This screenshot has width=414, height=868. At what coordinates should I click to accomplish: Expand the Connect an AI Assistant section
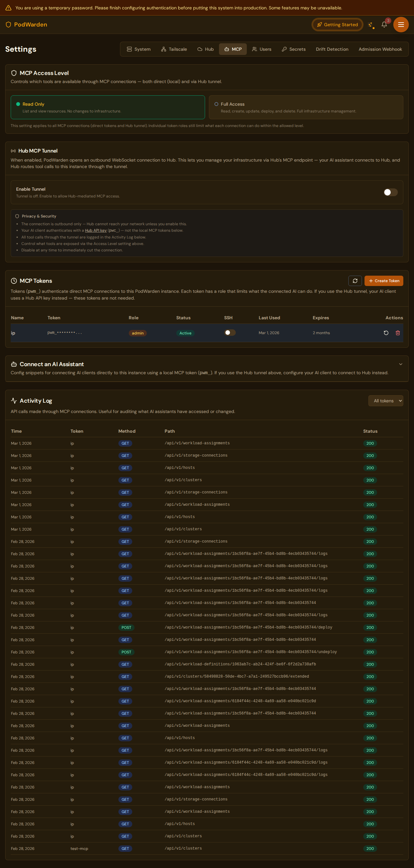click(400, 364)
